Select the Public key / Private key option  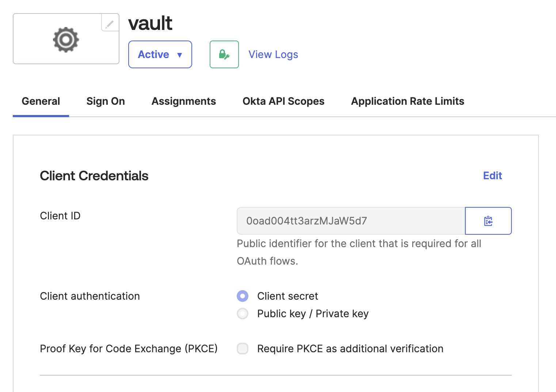[x=243, y=314]
